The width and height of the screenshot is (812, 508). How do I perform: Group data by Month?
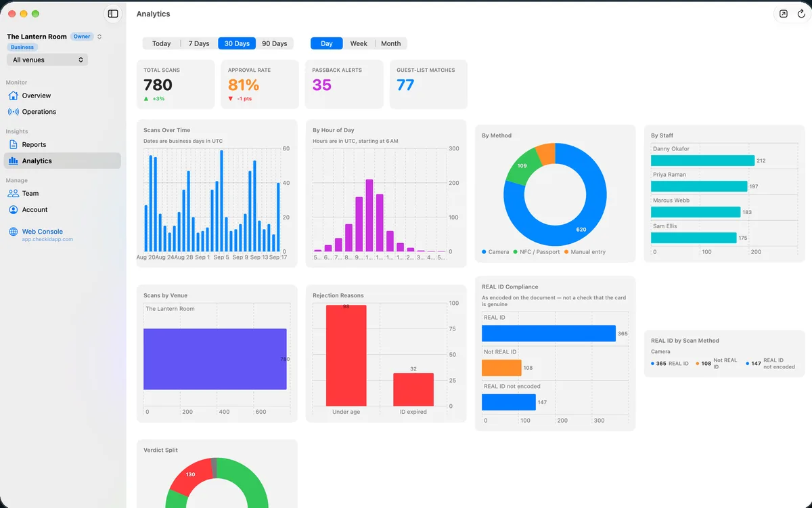[x=390, y=43]
